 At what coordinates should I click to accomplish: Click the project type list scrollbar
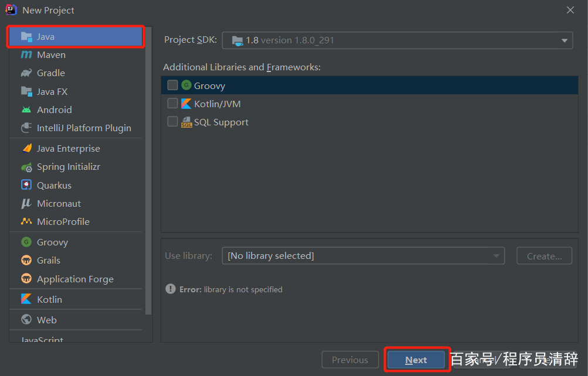(x=148, y=170)
